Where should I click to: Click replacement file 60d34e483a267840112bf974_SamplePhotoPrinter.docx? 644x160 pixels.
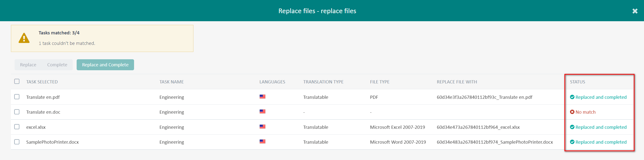click(x=495, y=142)
